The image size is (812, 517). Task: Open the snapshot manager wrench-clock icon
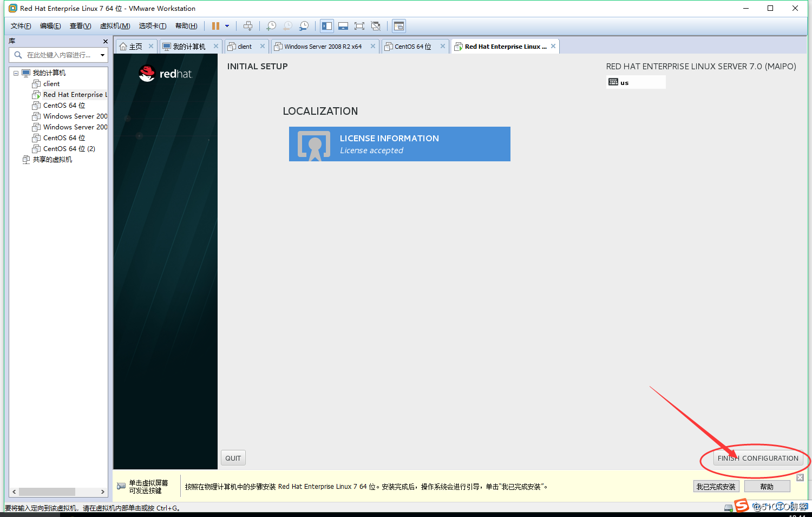(x=304, y=26)
